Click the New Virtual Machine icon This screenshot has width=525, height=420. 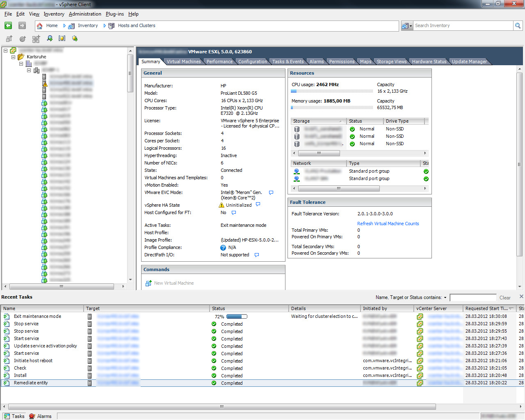[148, 283]
